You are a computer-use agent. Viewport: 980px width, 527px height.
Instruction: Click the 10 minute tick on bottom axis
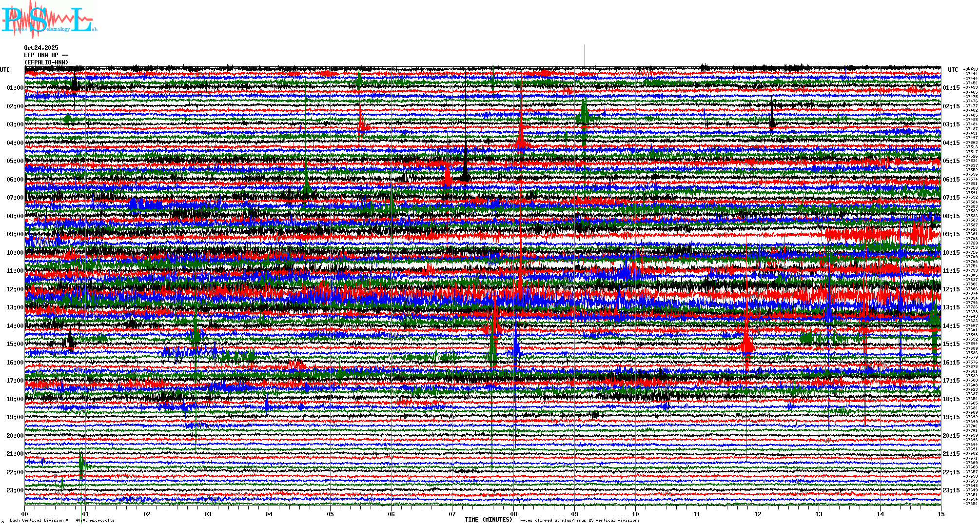point(635,514)
